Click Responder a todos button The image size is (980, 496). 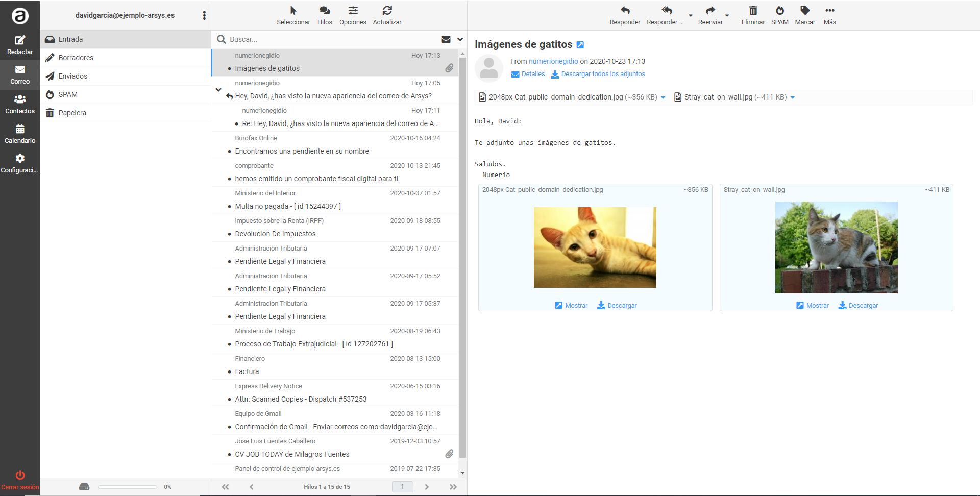[x=666, y=15]
